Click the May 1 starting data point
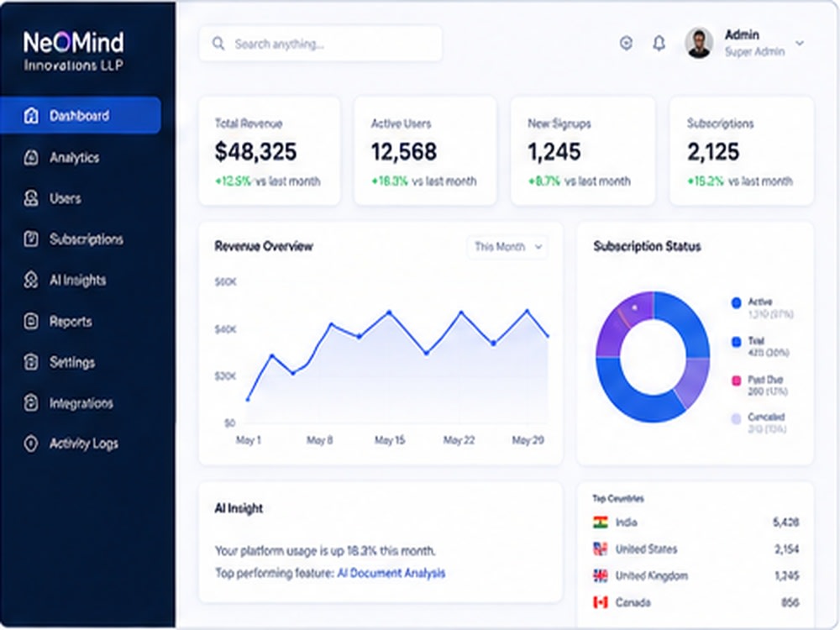Viewport: 840px width, 630px height. tap(248, 399)
